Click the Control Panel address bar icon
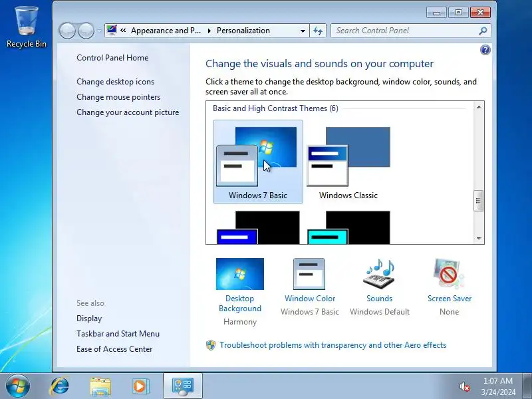Viewport: 532px width, 399px height. point(112,30)
